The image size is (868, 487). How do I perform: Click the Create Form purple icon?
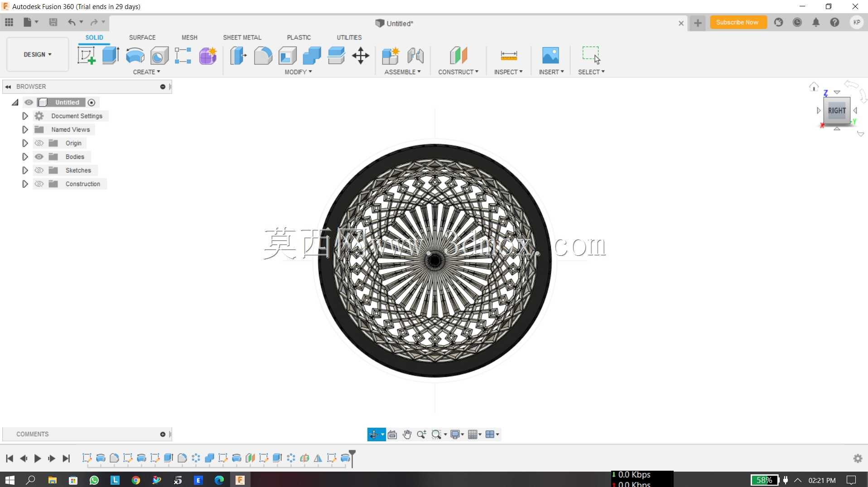pos(208,56)
